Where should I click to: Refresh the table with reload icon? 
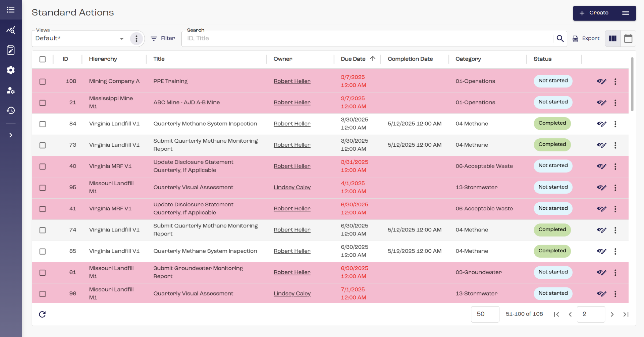point(42,314)
